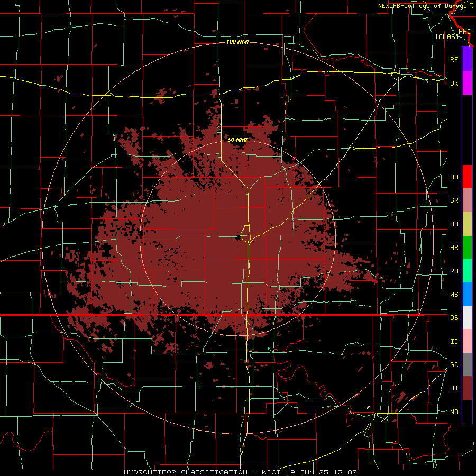Click the IC light pink legend swatch
476x476 pixels.
point(467,341)
